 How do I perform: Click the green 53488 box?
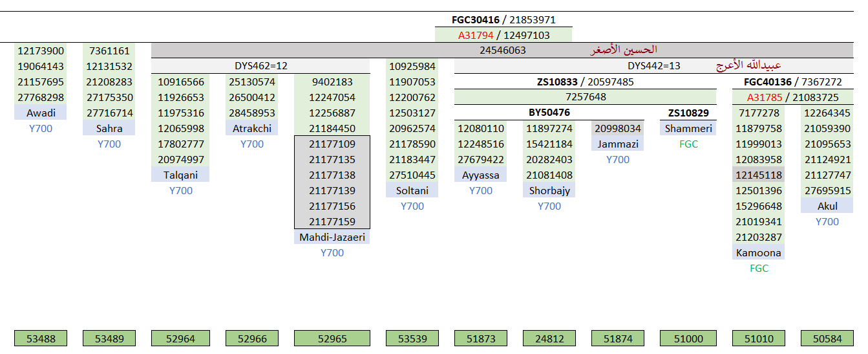[x=41, y=338]
